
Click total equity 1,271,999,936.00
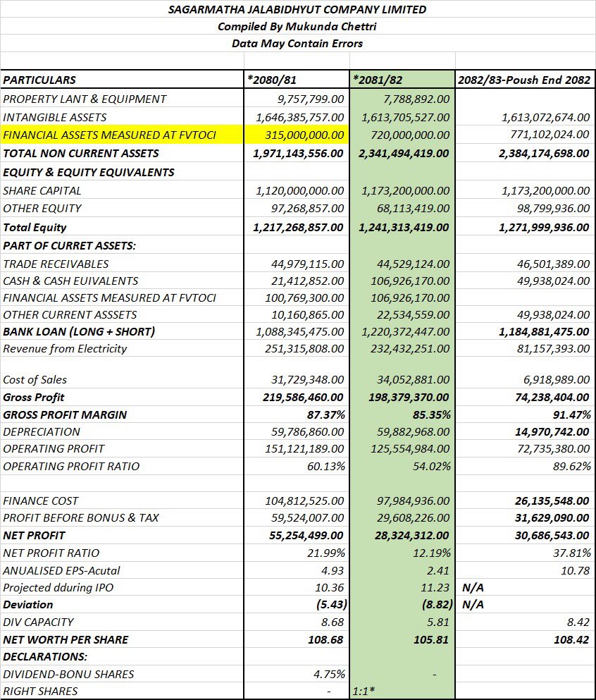click(x=545, y=227)
